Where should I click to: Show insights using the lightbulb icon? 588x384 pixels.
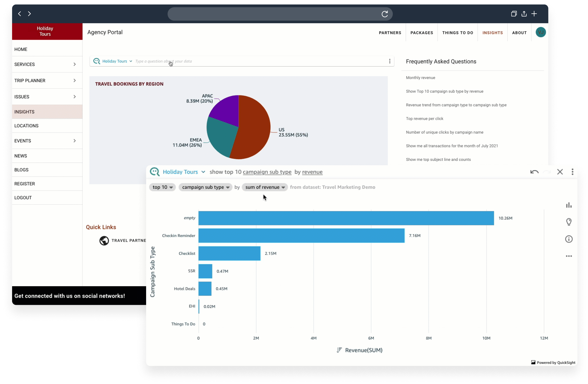coord(569,222)
